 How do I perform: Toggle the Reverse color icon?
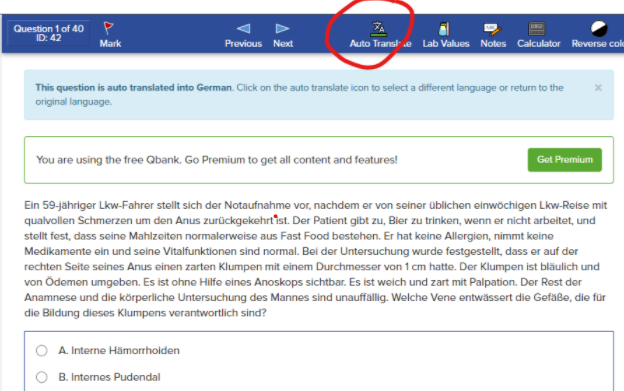[x=599, y=29]
